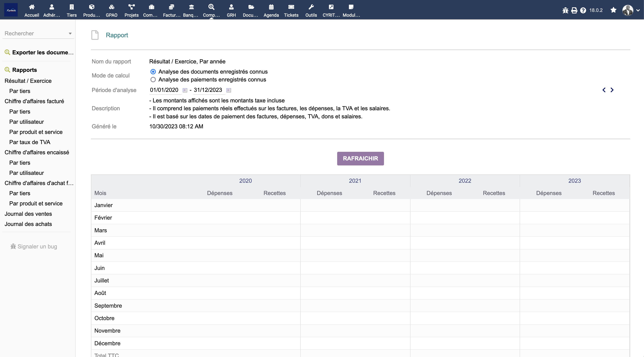Open the Rapports sidebar section
The width and height of the screenshot is (644, 357).
25,70
